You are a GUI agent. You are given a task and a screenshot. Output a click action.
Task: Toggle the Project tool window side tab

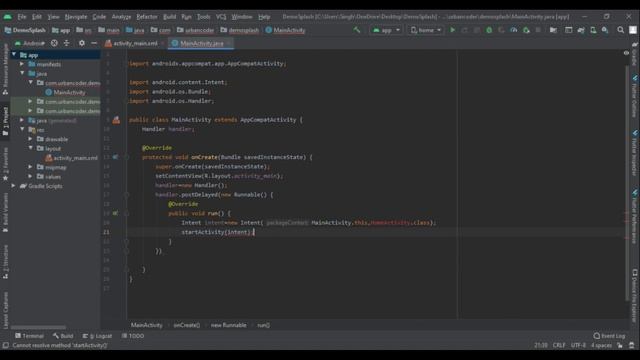tap(5, 122)
